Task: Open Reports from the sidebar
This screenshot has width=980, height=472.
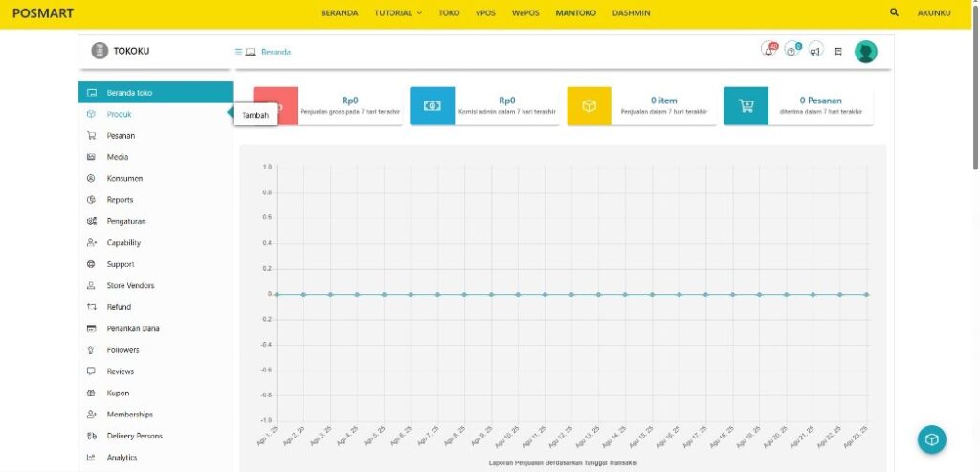Action: (120, 200)
